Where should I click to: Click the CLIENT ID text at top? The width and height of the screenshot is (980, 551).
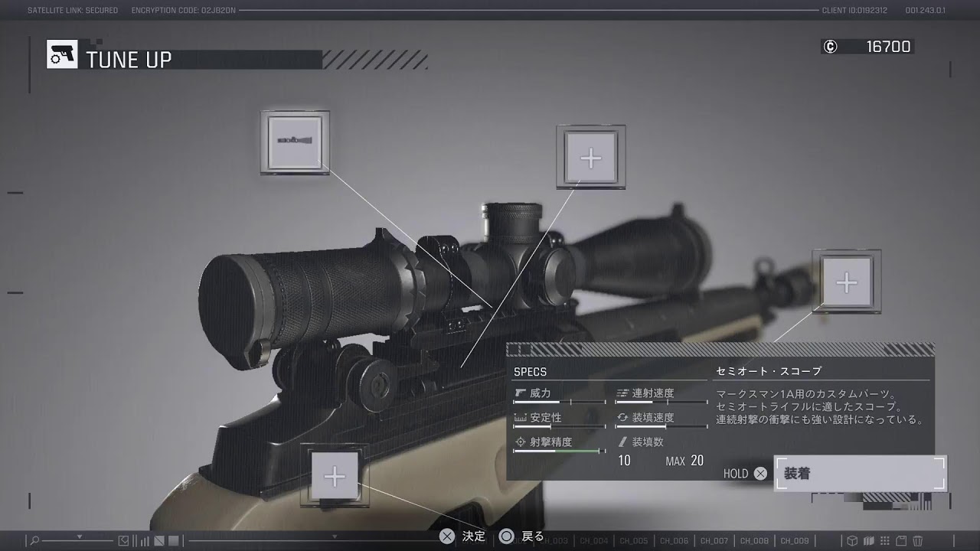(854, 11)
